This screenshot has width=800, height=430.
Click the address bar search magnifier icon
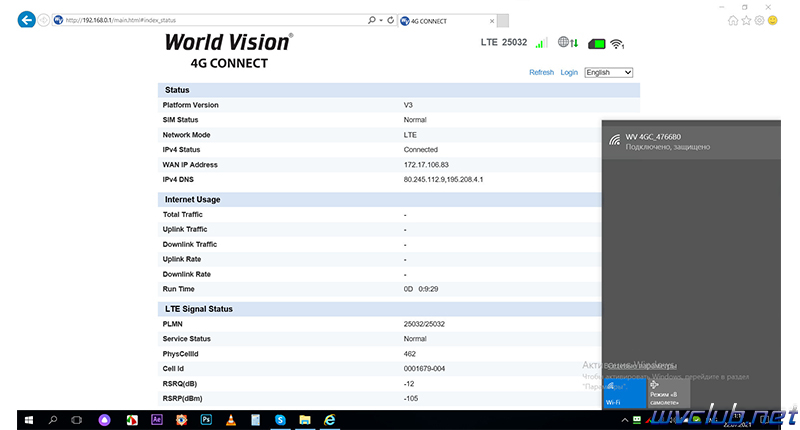[x=371, y=20]
